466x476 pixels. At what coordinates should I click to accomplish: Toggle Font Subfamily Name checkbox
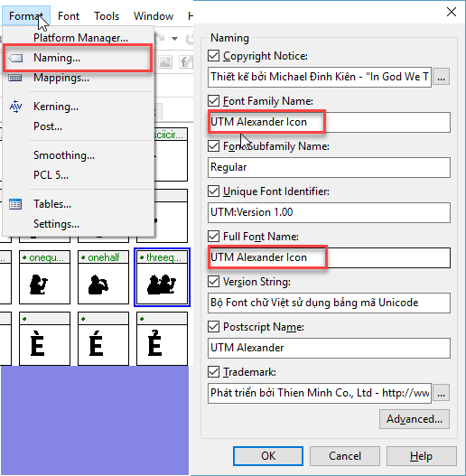pos(214,146)
